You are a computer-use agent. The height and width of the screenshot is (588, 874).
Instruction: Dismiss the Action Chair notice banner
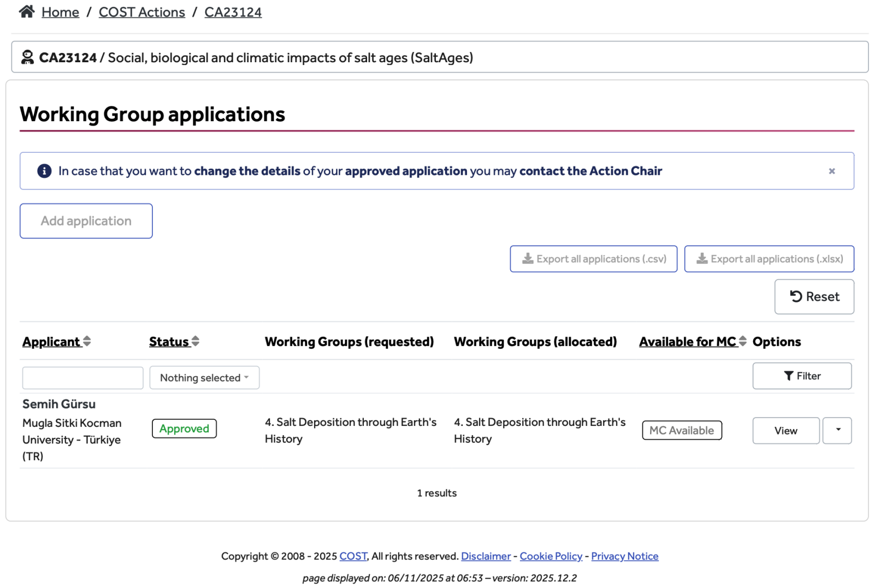coord(831,171)
